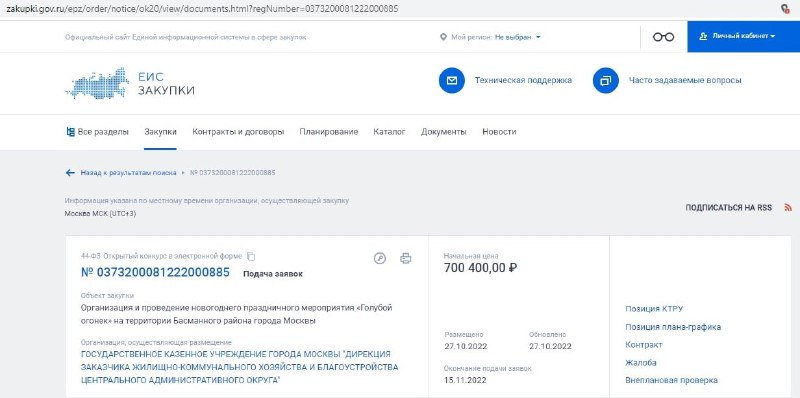Click the Часто задаваемые вопросы round icon
800x398 pixels.
[x=606, y=81]
